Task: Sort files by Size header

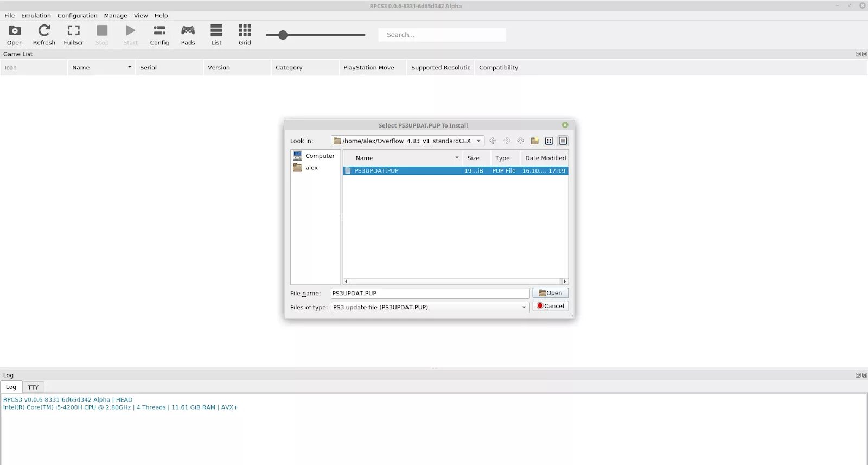Action: pos(477,158)
